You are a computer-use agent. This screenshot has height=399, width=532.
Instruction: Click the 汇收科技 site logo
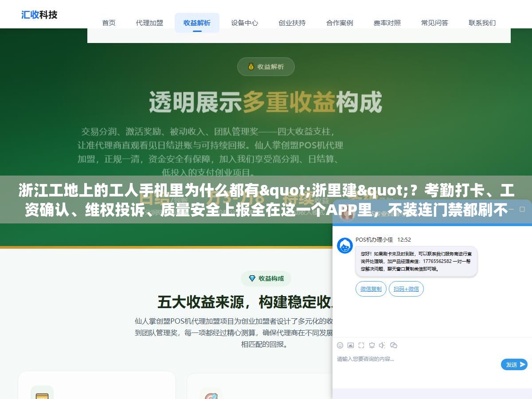click(39, 15)
